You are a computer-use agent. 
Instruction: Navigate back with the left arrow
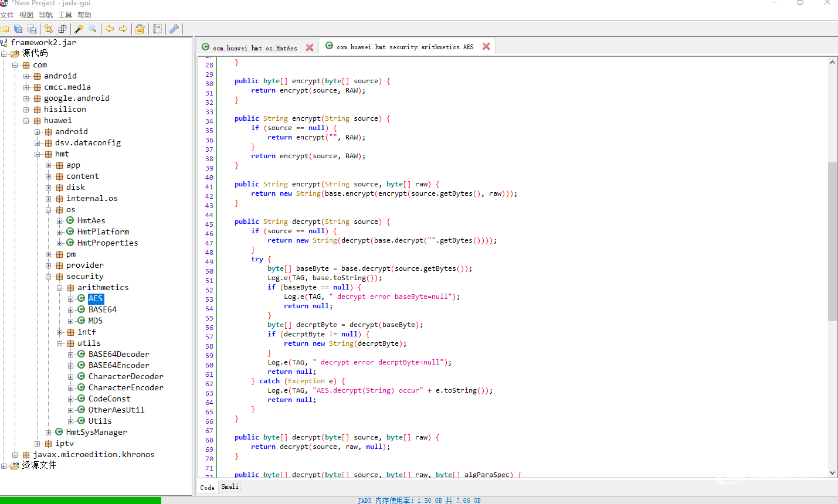point(110,29)
